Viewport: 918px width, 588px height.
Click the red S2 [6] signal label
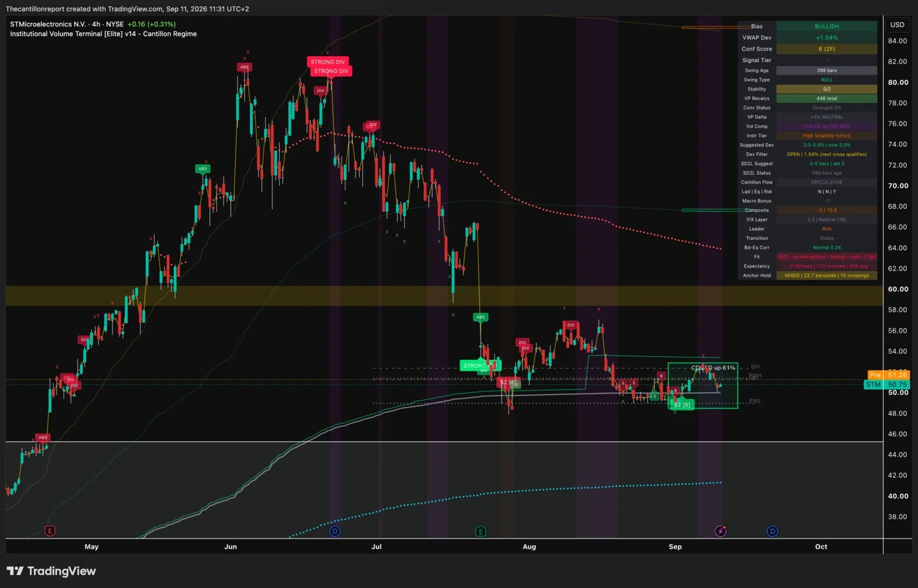pos(508,382)
